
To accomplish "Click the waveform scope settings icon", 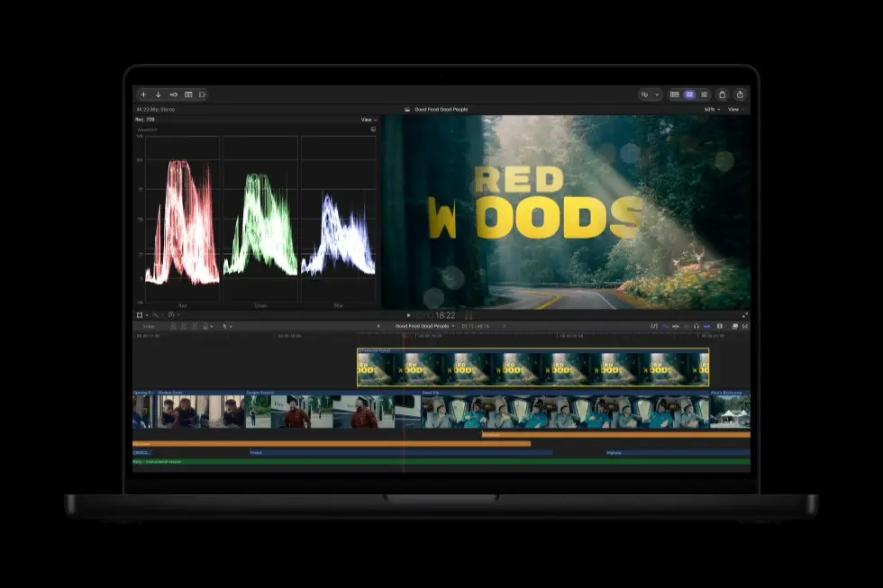I will [373, 130].
